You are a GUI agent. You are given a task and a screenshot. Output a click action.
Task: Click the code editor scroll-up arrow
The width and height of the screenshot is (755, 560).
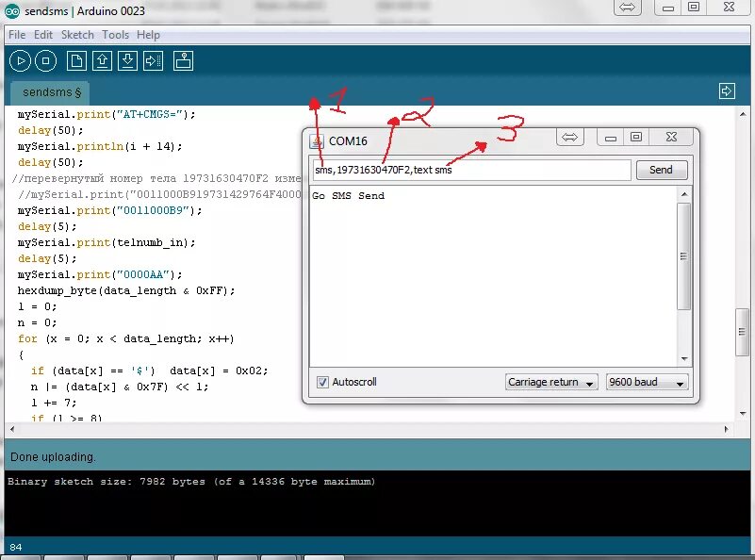(743, 115)
